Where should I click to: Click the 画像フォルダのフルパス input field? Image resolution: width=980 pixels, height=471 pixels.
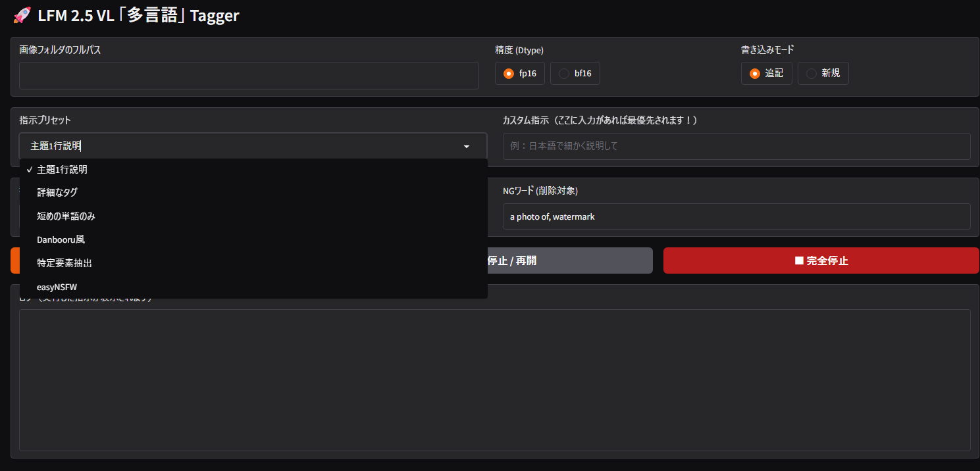249,76
